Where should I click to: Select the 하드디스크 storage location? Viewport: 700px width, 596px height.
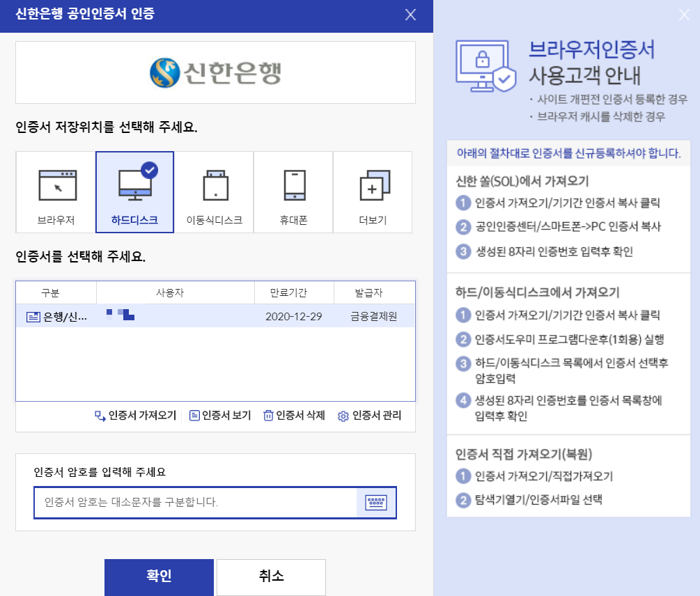pyautogui.click(x=134, y=192)
